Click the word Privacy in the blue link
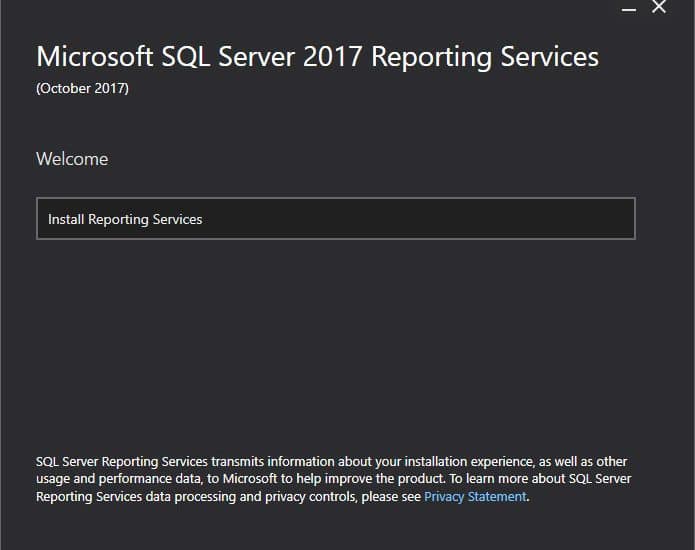The image size is (695, 550). tap(444, 497)
